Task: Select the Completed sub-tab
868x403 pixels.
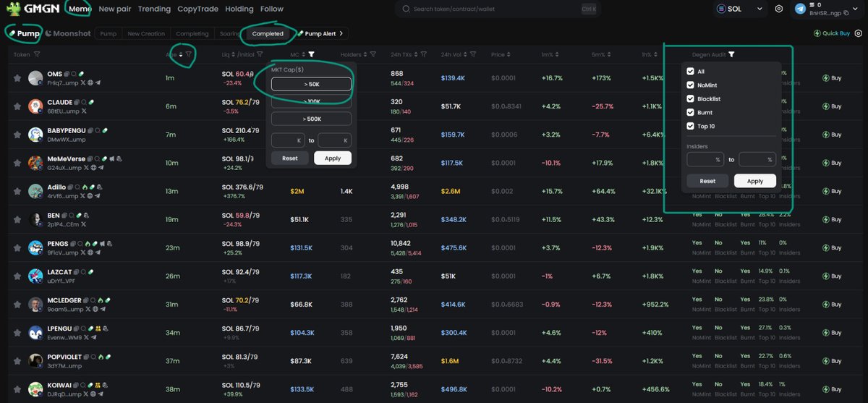Action: [x=268, y=33]
